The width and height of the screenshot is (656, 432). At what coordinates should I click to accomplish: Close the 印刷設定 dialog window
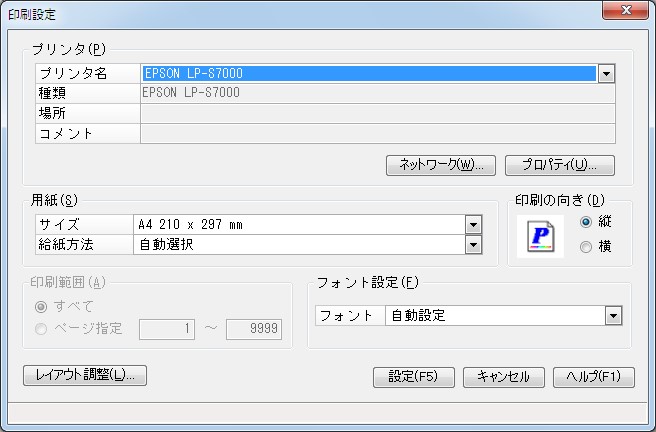[x=626, y=11]
